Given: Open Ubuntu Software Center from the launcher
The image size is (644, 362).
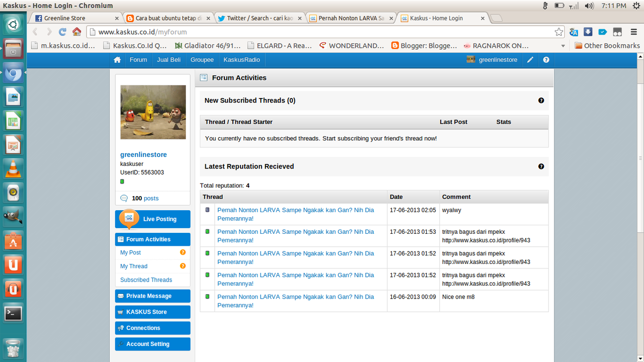Looking at the screenshot, I should pyautogui.click(x=13, y=241).
